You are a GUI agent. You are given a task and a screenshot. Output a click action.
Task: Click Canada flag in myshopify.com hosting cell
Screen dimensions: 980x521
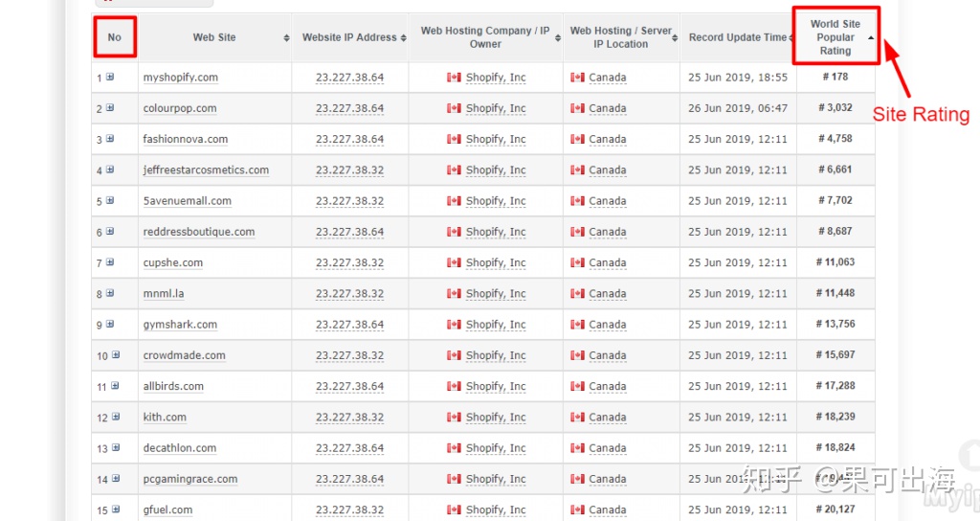454,78
